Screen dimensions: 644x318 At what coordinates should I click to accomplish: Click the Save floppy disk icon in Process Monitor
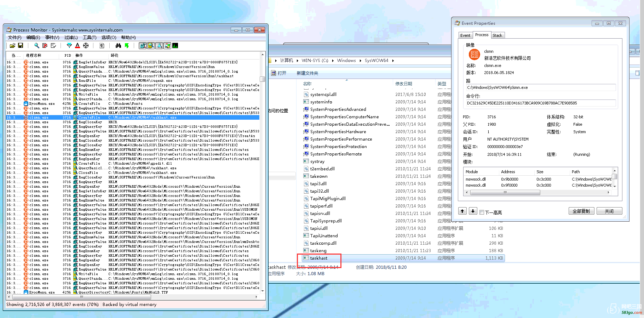pyautogui.click(x=21, y=46)
